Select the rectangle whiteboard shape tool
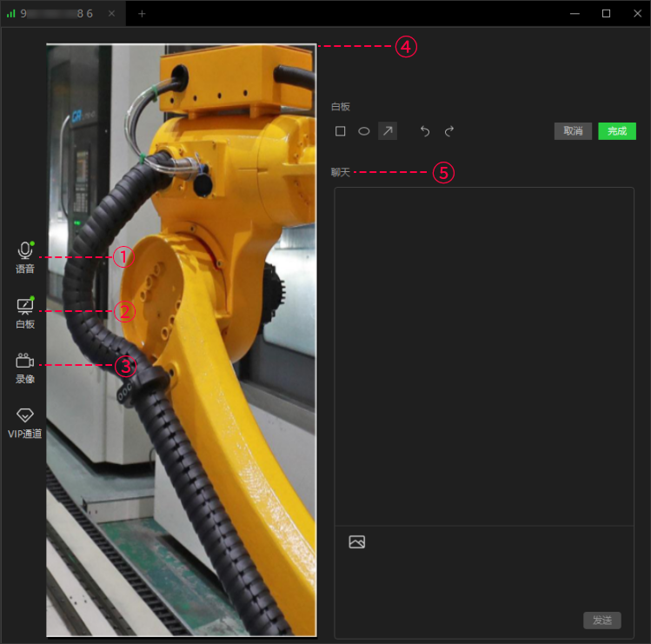The width and height of the screenshot is (651, 644). [x=341, y=131]
